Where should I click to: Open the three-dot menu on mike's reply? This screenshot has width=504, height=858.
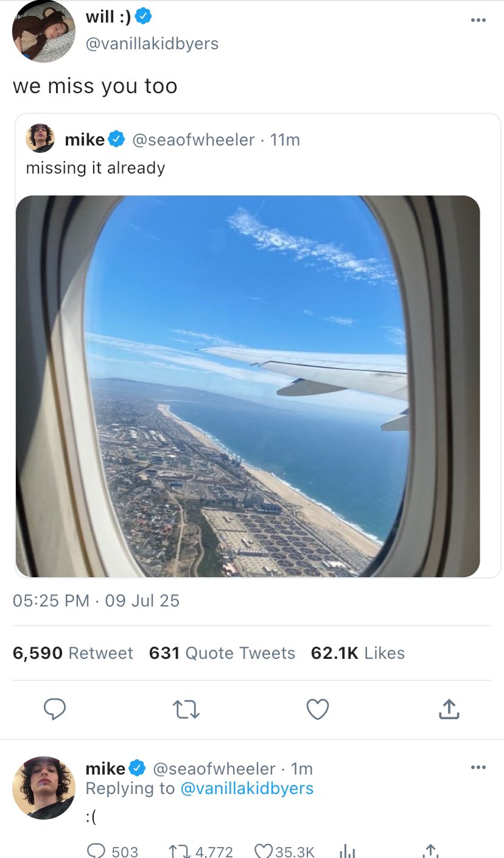[x=478, y=767]
